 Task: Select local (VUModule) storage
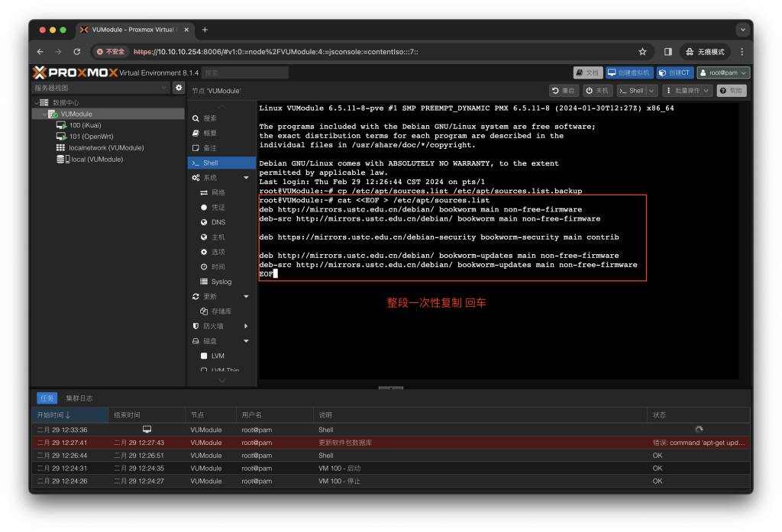click(97, 160)
